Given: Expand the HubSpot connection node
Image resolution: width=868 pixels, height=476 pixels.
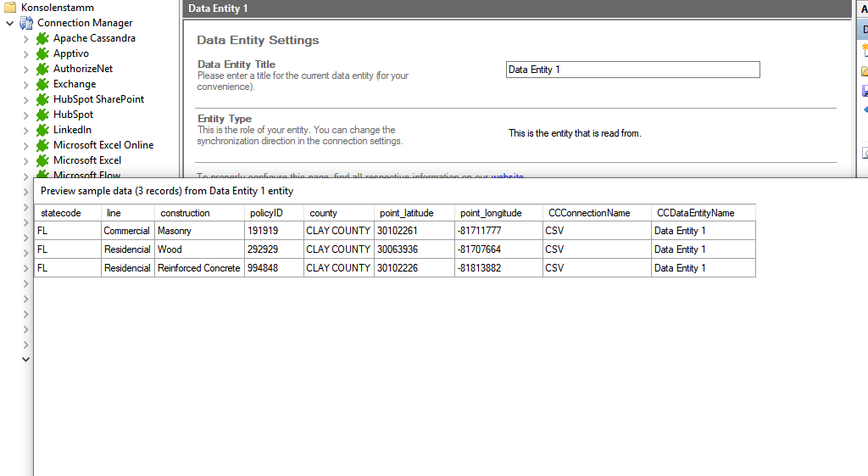Looking at the screenshot, I should (25, 115).
